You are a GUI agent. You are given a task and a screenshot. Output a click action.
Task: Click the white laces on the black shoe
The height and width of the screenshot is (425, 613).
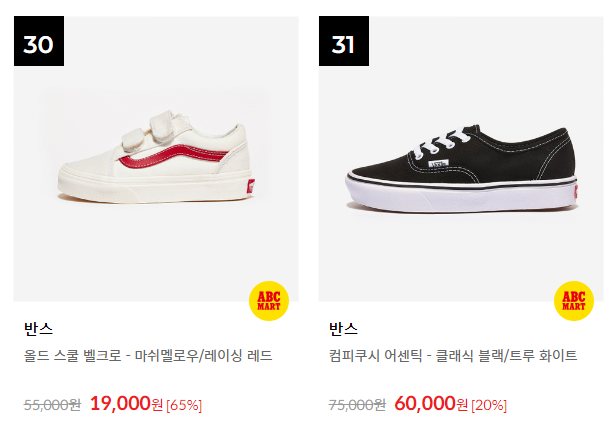440,142
